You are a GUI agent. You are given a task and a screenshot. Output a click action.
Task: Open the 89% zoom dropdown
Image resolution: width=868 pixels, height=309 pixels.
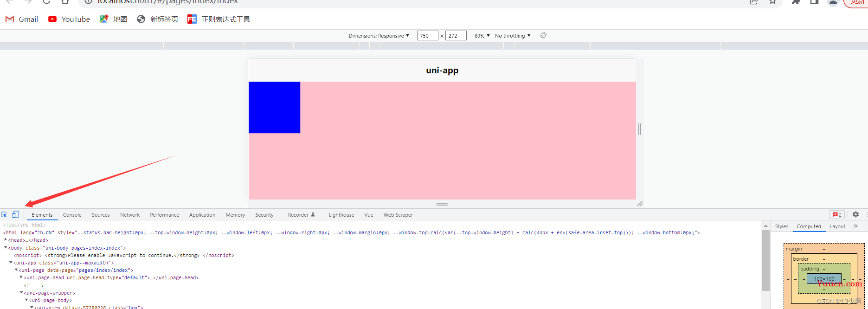pos(482,36)
